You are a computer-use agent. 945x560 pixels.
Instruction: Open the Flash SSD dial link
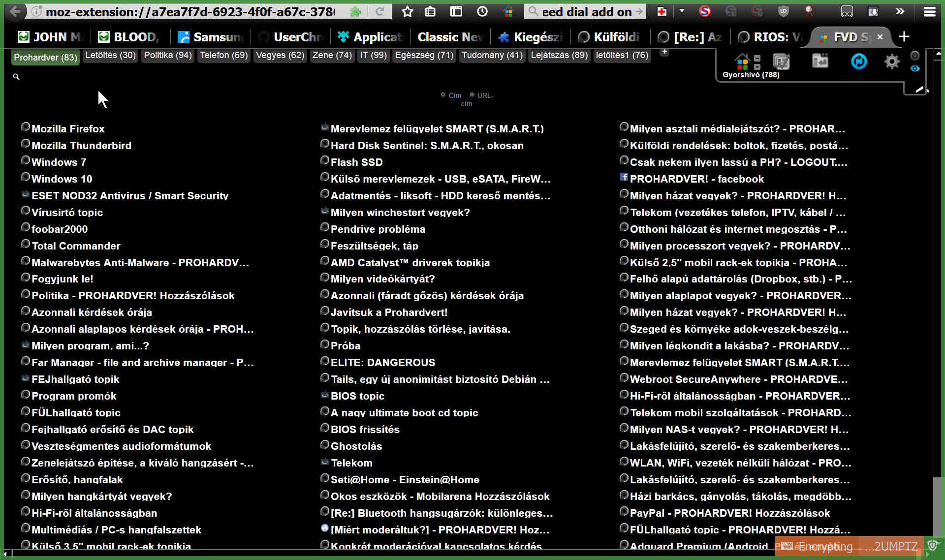point(356,162)
